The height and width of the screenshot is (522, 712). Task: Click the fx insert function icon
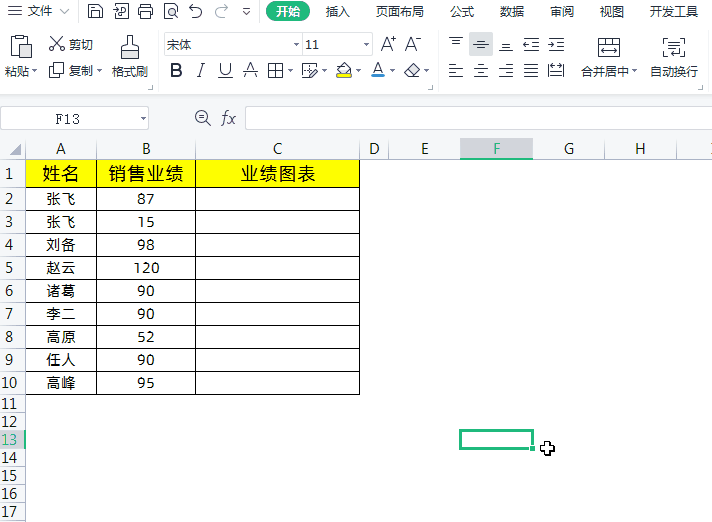[x=228, y=118]
